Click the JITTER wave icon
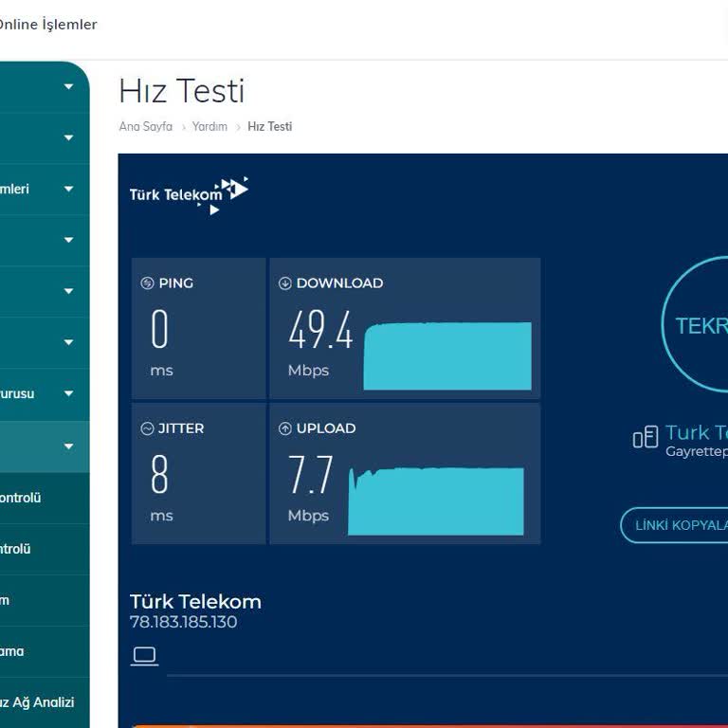Screen dimensions: 728x728 point(147,428)
